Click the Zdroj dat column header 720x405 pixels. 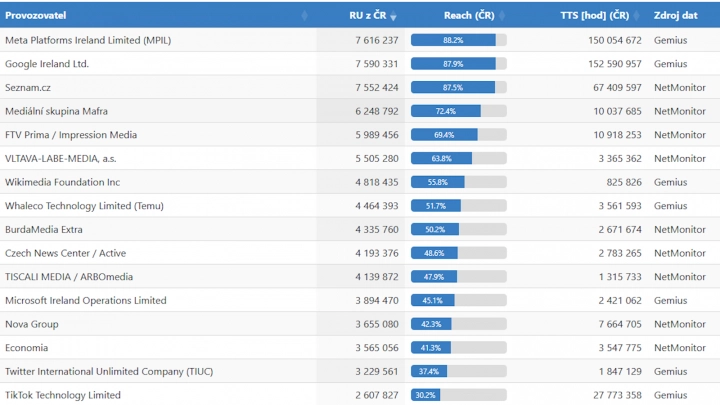pos(675,15)
